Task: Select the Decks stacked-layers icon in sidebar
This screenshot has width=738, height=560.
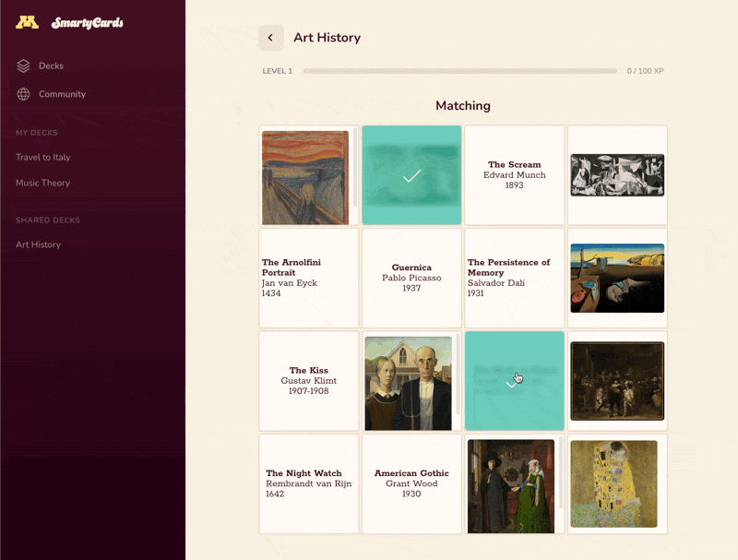Action: pyautogui.click(x=22, y=66)
